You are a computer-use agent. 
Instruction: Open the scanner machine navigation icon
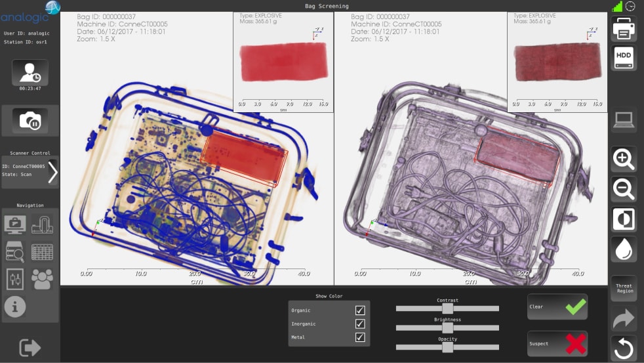pos(43,225)
